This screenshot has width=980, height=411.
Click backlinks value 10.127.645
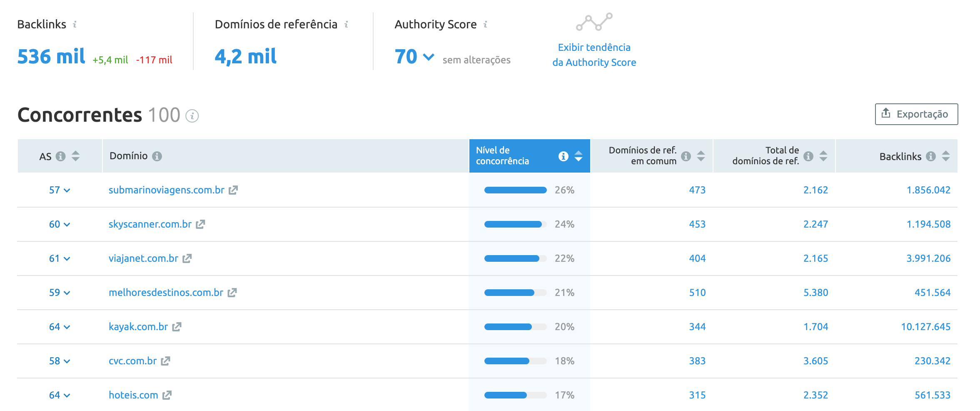925,327
